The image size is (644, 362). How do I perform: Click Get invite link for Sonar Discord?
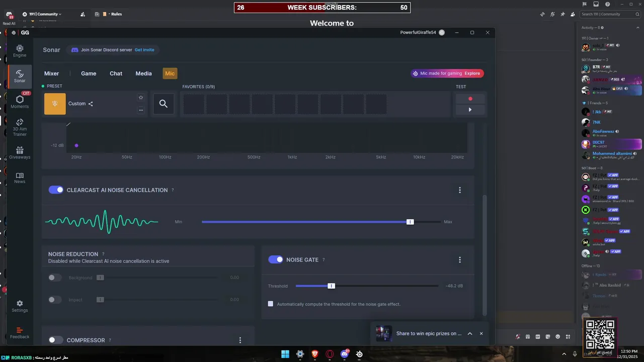click(144, 50)
